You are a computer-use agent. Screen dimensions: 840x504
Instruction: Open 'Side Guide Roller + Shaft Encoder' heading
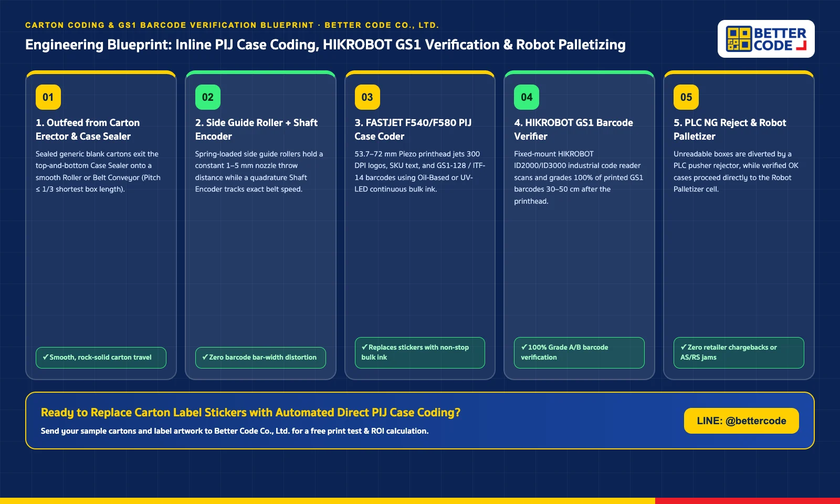point(256,129)
